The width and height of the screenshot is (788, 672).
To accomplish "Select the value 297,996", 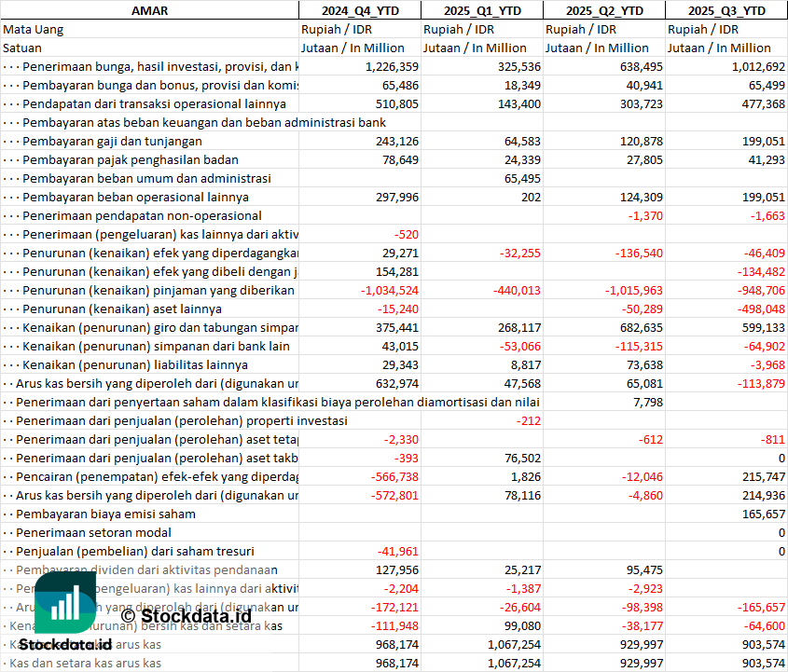I will (397, 197).
